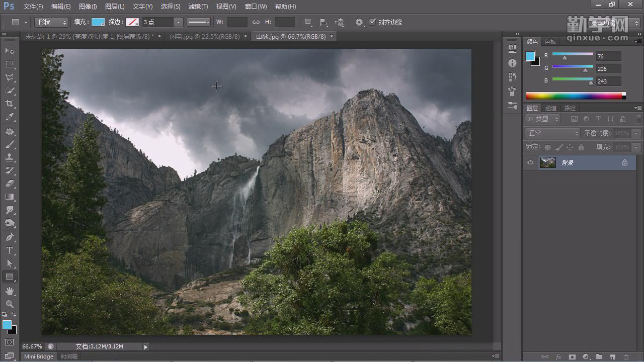Select the Quick Selection tool
Image resolution: width=644 pixels, height=362 pixels.
tap(10, 90)
